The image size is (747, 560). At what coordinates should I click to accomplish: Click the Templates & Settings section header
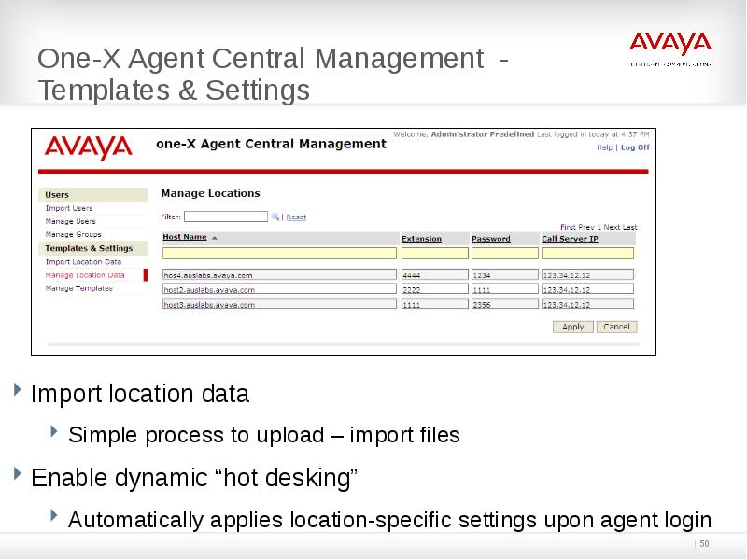click(92, 248)
